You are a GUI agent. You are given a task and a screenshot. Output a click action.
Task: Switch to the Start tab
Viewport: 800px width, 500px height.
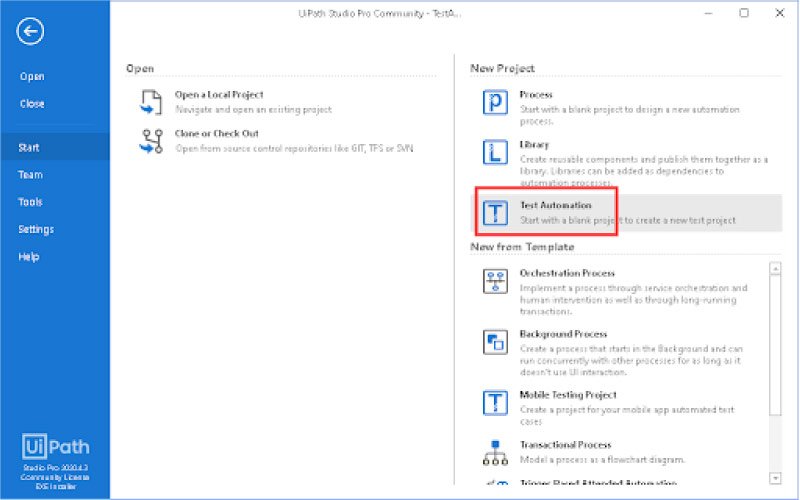tap(55, 147)
